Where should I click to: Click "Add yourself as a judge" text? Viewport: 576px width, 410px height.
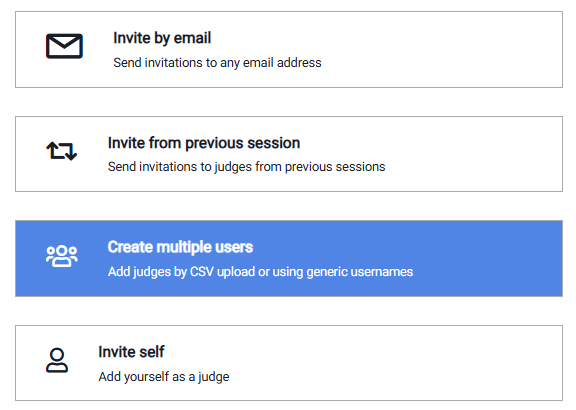[164, 377]
